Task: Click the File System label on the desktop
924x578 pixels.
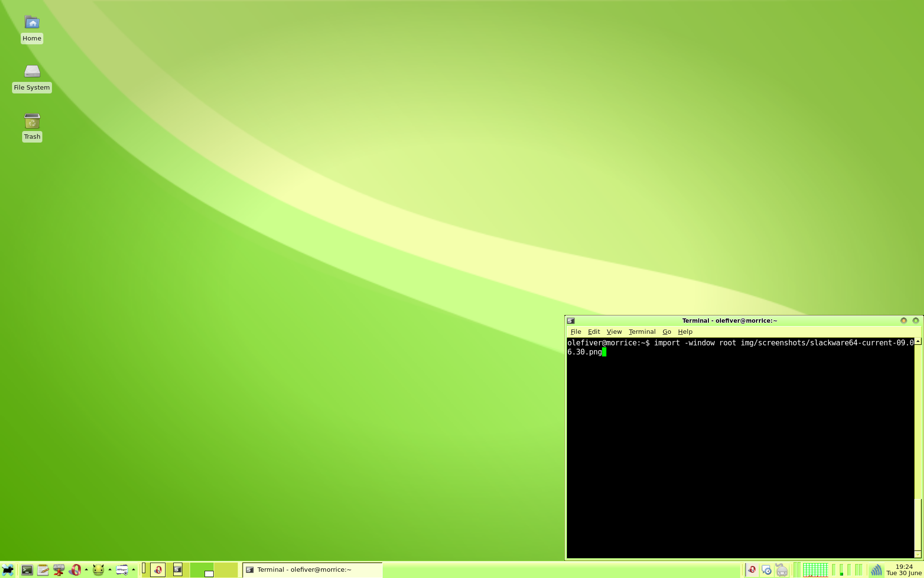Action: pyautogui.click(x=32, y=88)
